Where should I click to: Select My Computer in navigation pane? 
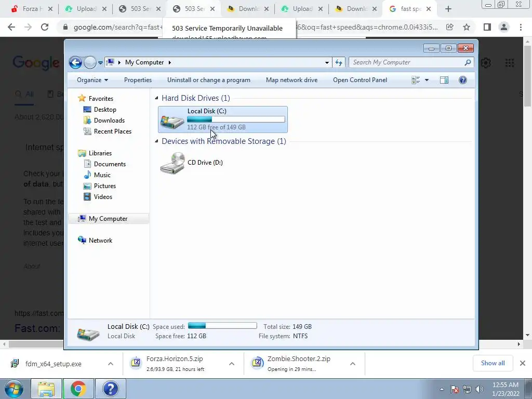tap(108, 219)
